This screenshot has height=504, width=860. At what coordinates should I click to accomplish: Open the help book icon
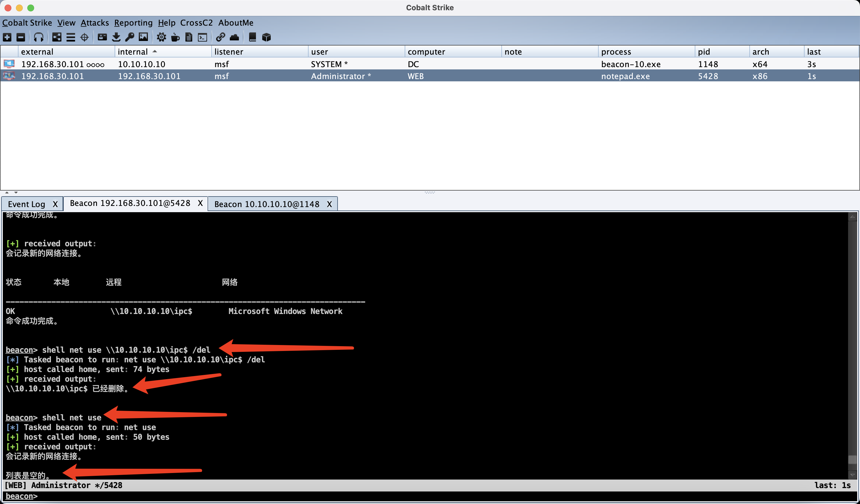tap(253, 37)
